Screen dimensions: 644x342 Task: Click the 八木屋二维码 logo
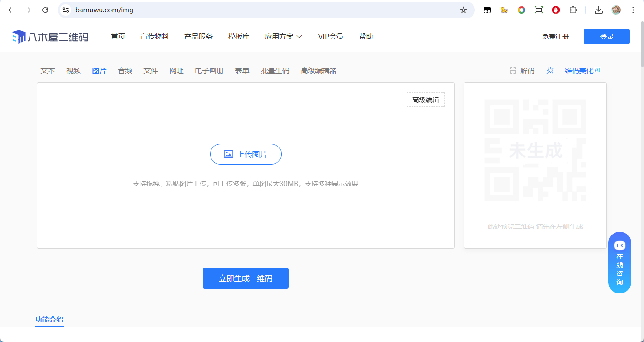tap(50, 37)
